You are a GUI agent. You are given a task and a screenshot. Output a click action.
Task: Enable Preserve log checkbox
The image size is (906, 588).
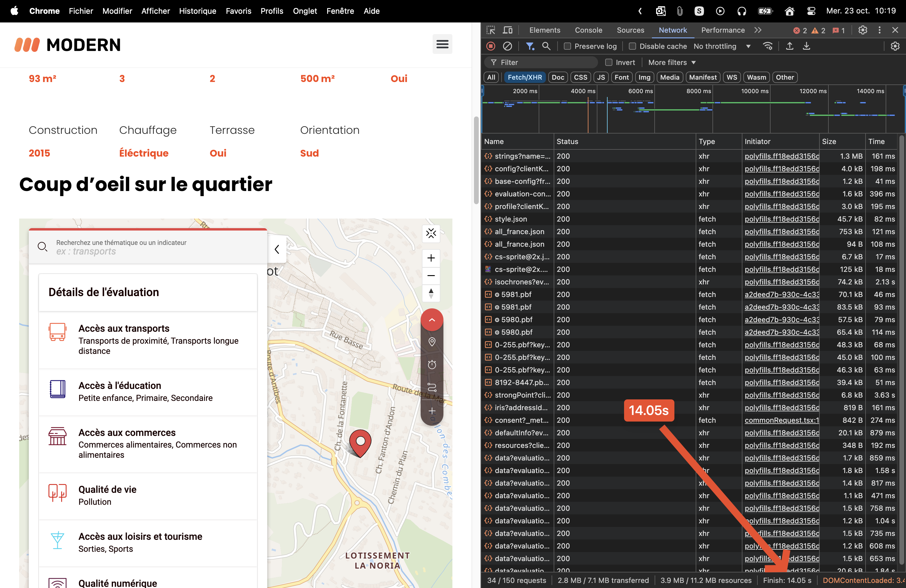[x=567, y=46]
